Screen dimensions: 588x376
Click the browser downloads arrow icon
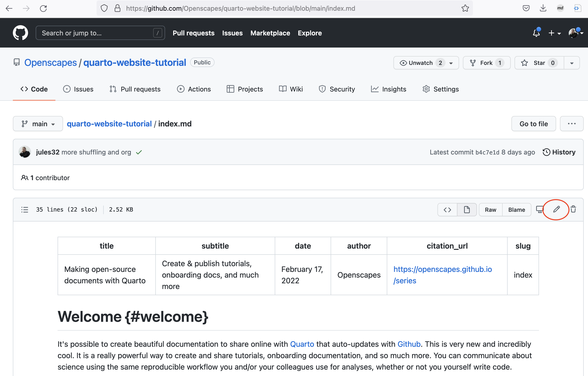pos(543,8)
